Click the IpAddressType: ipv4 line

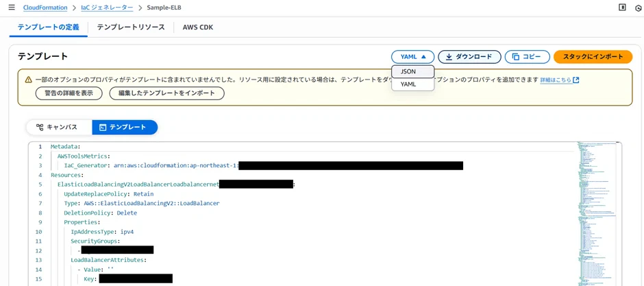[102, 232]
